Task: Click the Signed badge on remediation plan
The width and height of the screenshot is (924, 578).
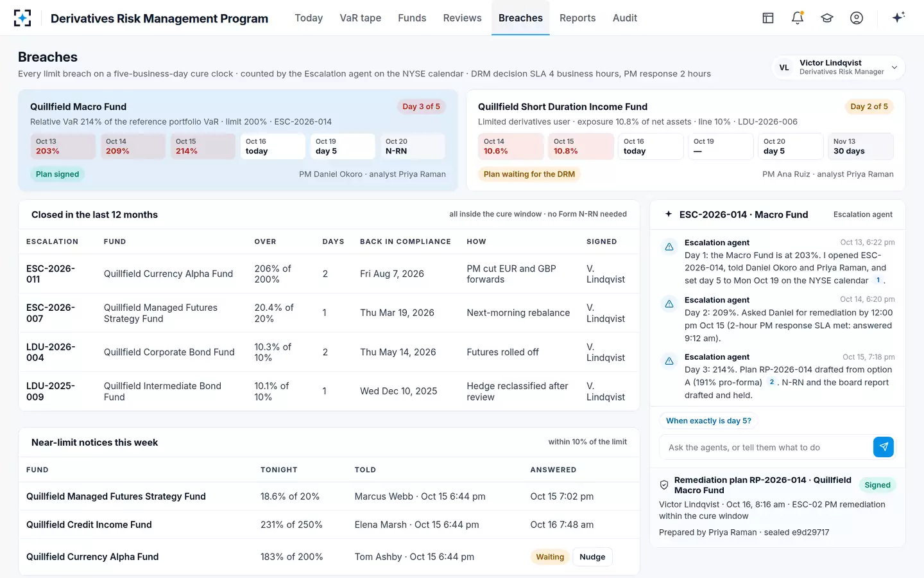Action: [x=877, y=485]
